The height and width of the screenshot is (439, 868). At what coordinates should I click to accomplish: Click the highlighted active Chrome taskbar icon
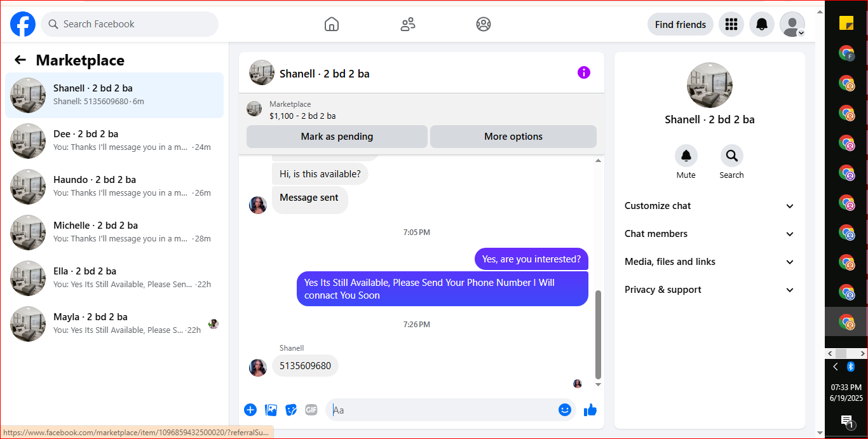(846, 321)
